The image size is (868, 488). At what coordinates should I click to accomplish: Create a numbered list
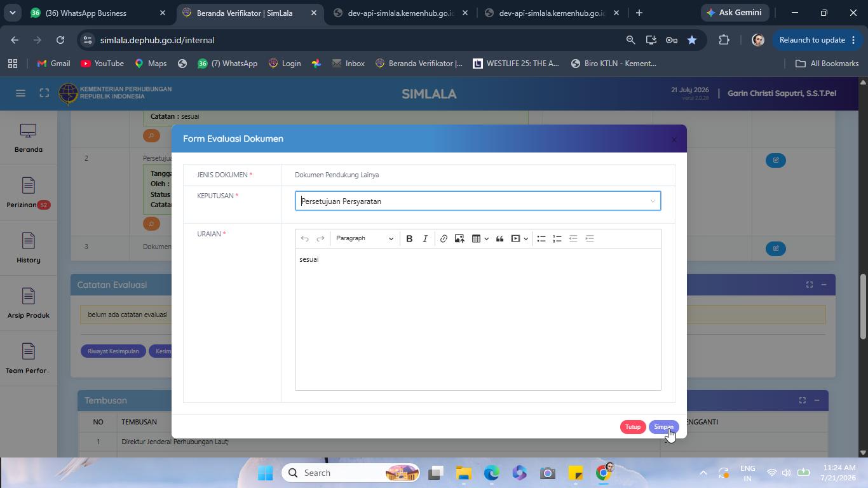(557, 238)
